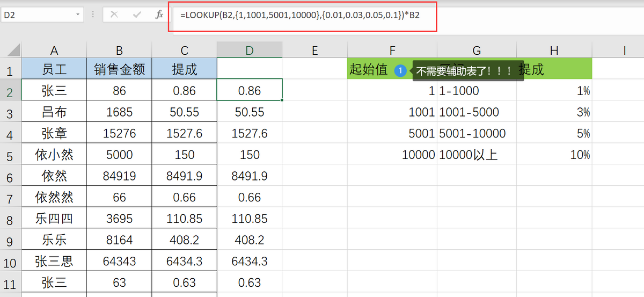Click column C cell 110.85
Image resolution: width=644 pixels, height=297 pixels.
pyautogui.click(x=185, y=219)
